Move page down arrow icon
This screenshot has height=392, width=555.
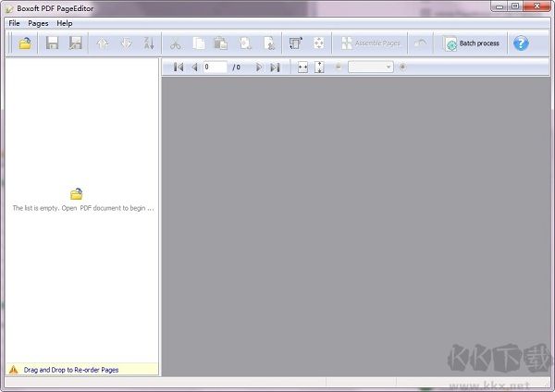click(x=126, y=43)
